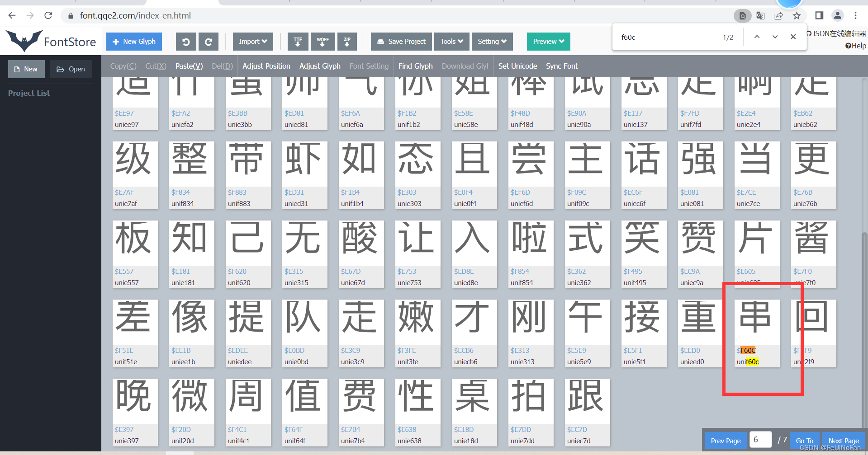Select Set Unicode
The image size is (868, 455).
point(517,66)
